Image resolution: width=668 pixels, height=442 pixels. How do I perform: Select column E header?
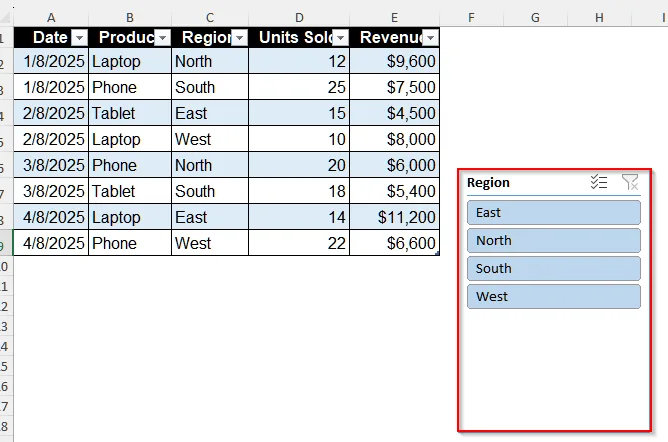tap(394, 18)
